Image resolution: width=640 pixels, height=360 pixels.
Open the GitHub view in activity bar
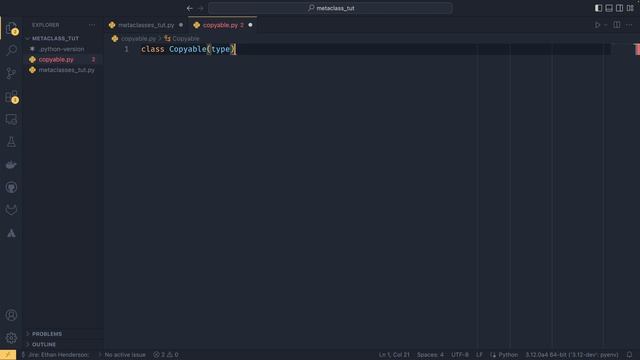(11, 187)
